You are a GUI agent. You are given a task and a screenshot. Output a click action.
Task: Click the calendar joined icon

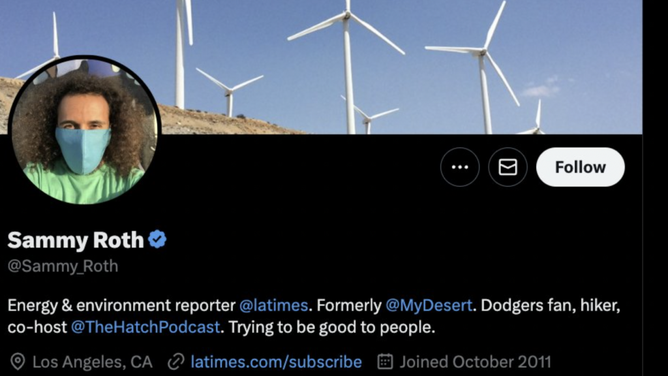385,362
